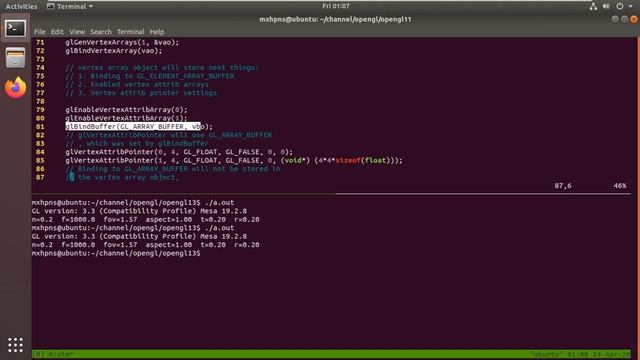Image resolution: width=640 pixels, height=360 pixels.
Task: Launch the Files manager from the dock
Action: 15,58
